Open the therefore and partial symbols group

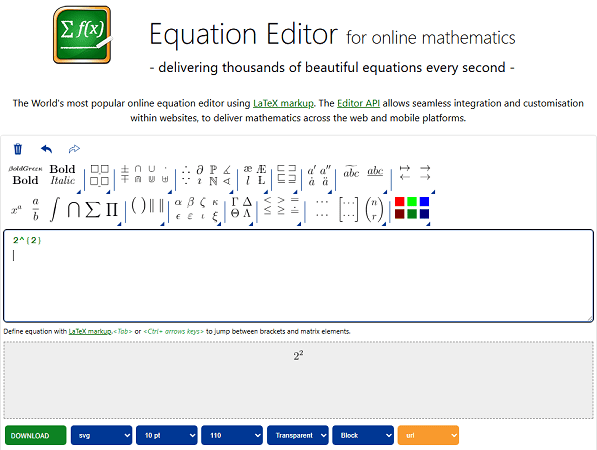point(206,175)
